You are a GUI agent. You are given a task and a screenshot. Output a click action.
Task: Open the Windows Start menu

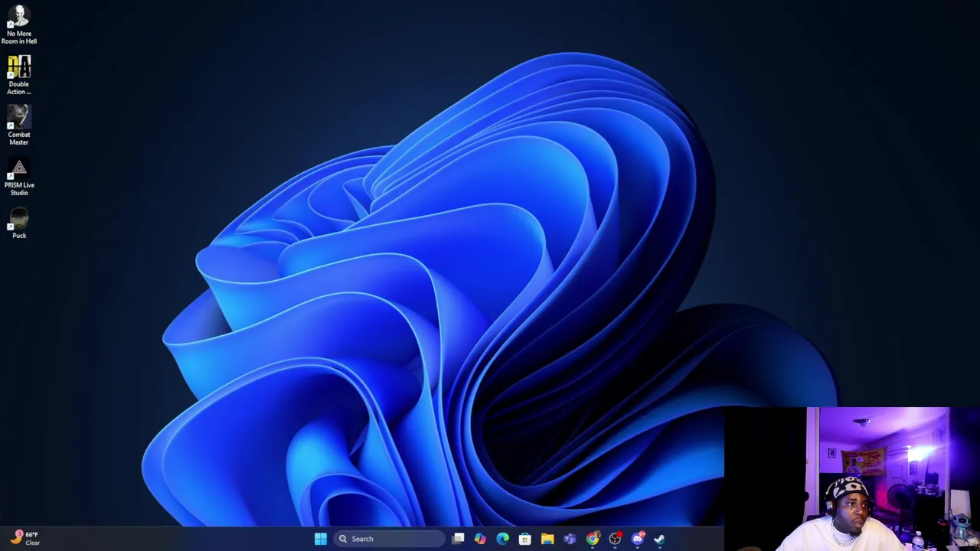tap(321, 539)
